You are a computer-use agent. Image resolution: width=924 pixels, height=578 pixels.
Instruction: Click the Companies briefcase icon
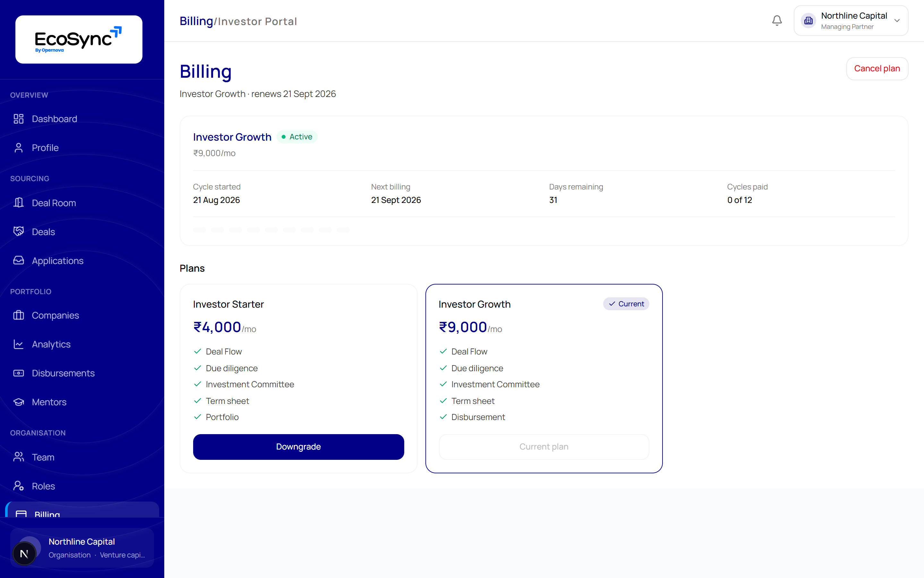point(18,315)
